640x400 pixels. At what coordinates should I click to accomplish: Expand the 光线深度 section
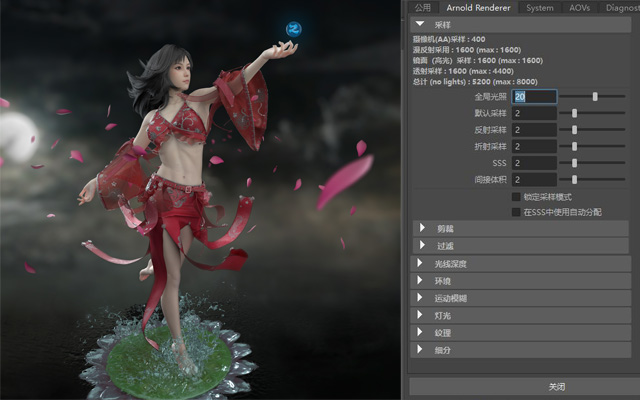521,264
